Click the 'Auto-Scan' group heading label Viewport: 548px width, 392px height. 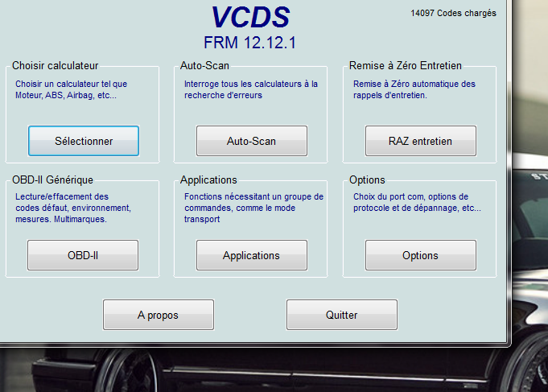click(x=205, y=65)
